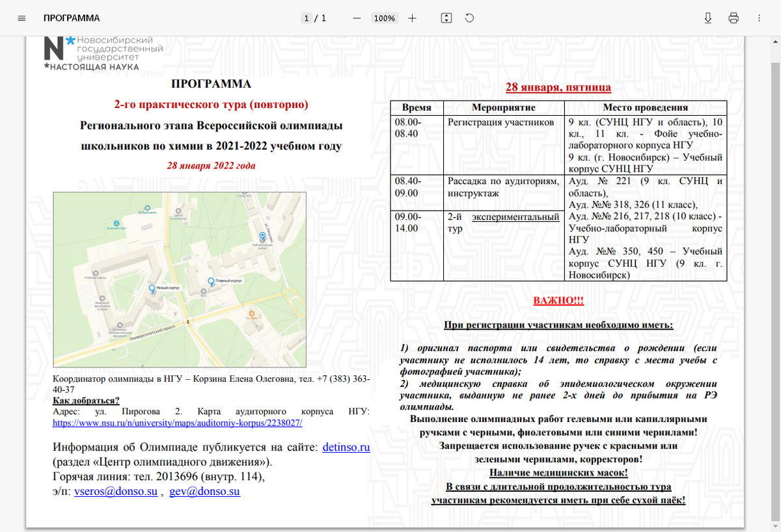
Task: Click the ПРОГРАММА document title in toolbar
Action: click(72, 18)
